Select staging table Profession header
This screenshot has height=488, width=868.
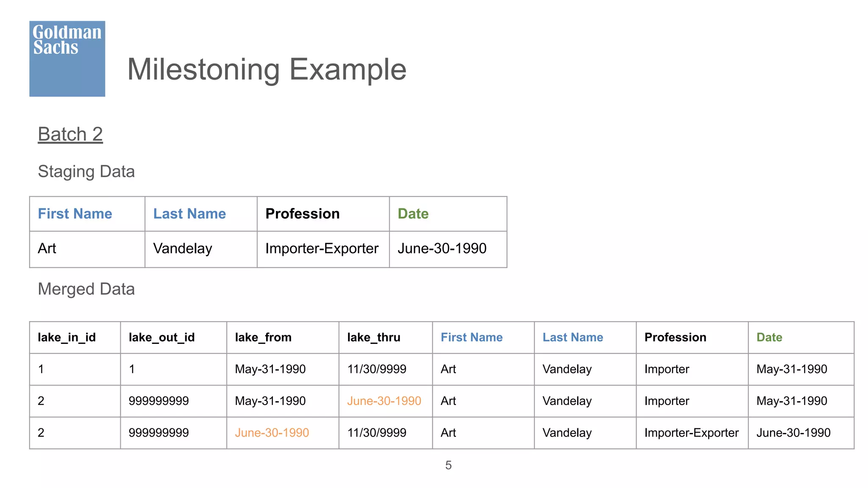tap(302, 214)
